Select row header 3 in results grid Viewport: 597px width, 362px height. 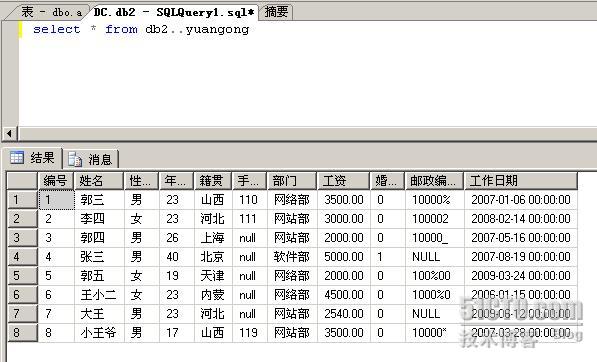(x=22, y=238)
